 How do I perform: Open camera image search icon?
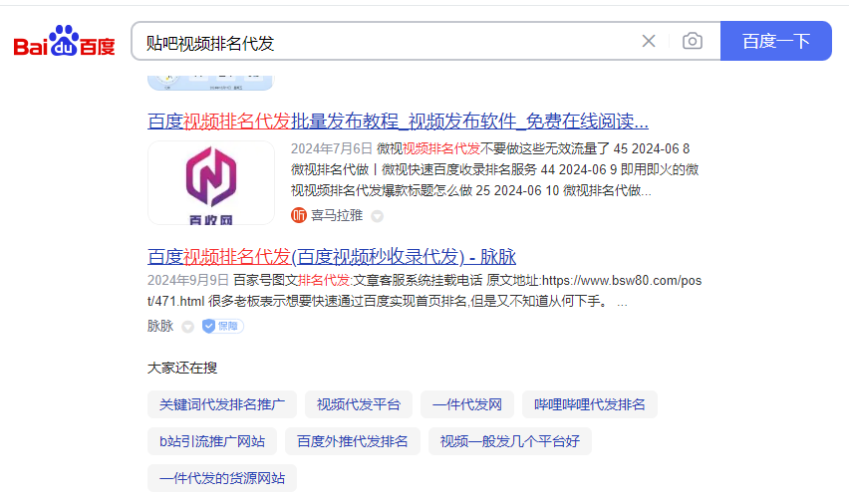tap(692, 41)
